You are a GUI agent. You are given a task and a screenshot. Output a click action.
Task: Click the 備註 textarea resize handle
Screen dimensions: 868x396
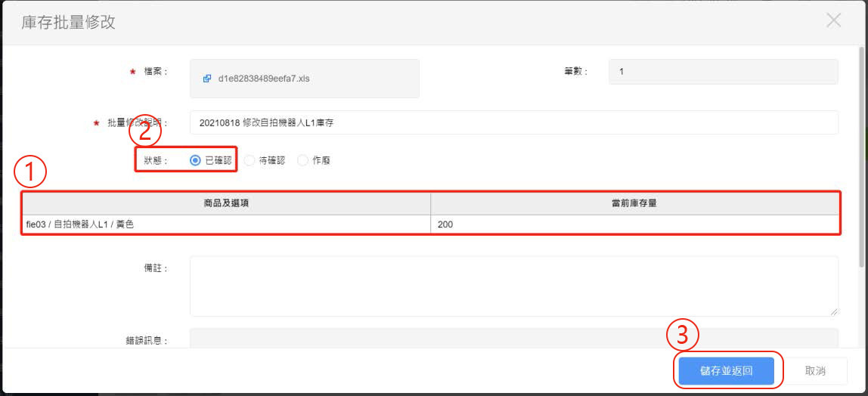(834, 311)
